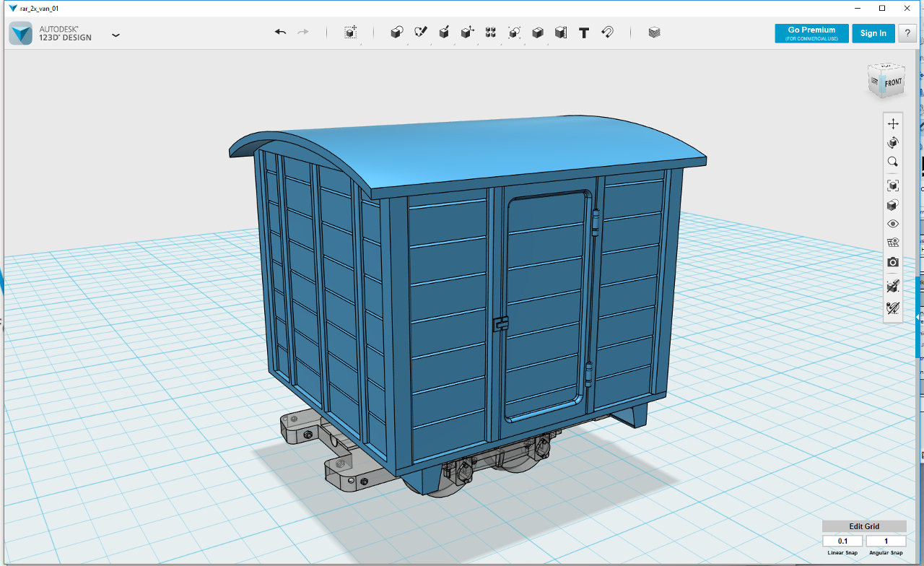
Task: Select the Text tool
Action: point(584,32)
